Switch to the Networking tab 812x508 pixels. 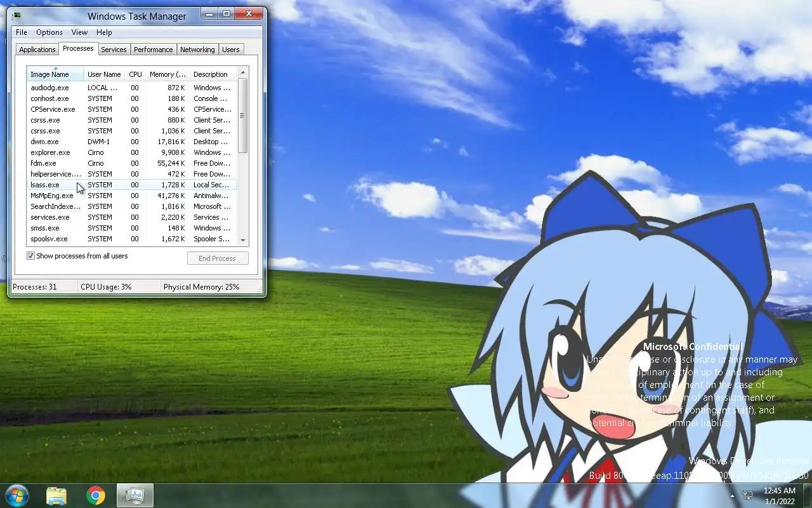pyautogui.click(x=197, y=50)
